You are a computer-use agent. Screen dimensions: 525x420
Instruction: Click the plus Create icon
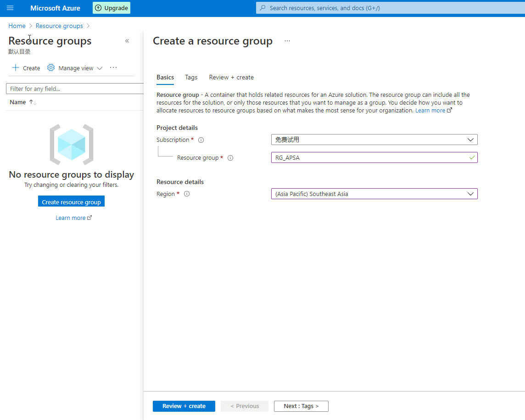tap(16, 68)
